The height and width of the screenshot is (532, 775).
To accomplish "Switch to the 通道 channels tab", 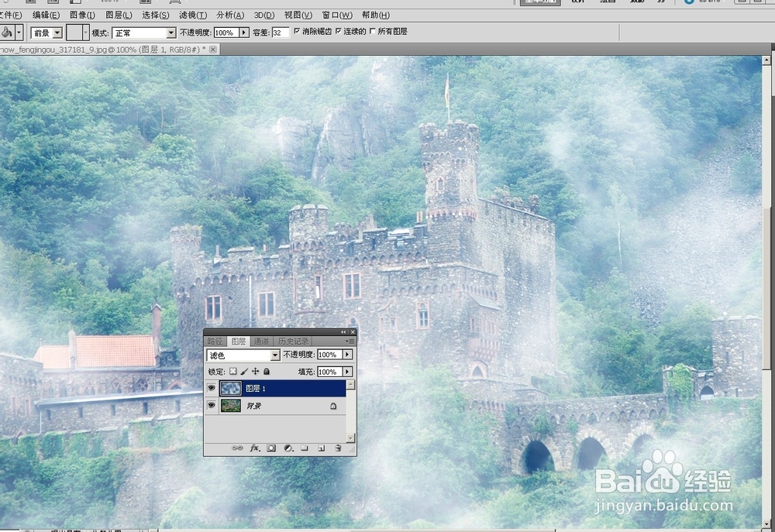I will click(261, 342).
